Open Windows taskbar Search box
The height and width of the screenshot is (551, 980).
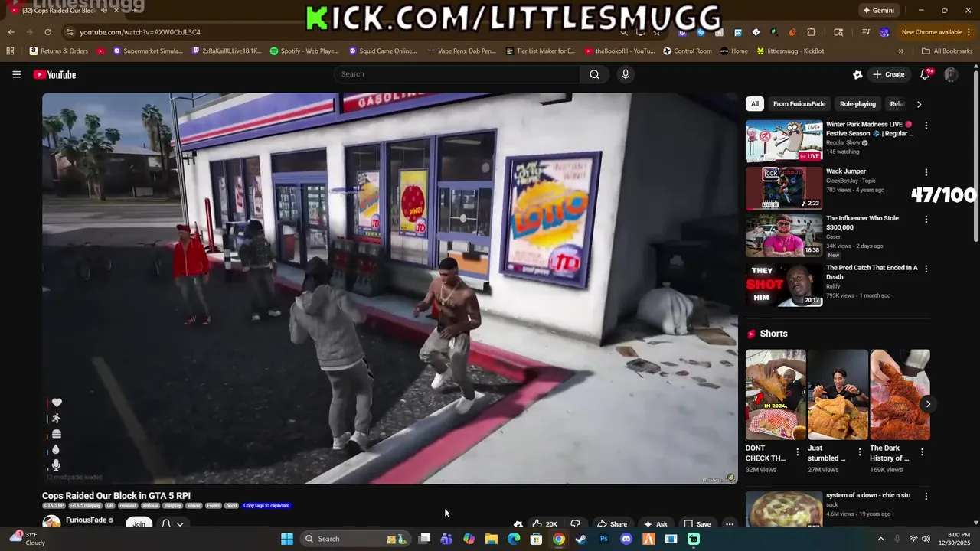click(x=355, y=539)
